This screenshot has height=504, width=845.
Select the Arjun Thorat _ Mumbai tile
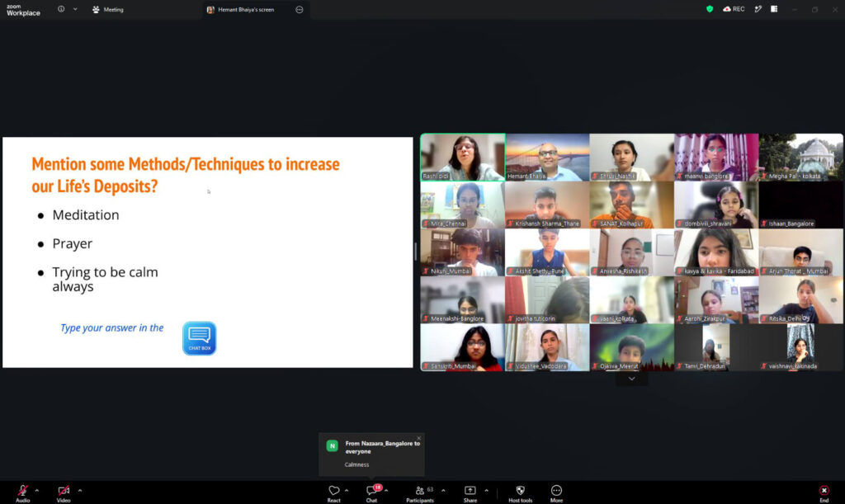800,252
